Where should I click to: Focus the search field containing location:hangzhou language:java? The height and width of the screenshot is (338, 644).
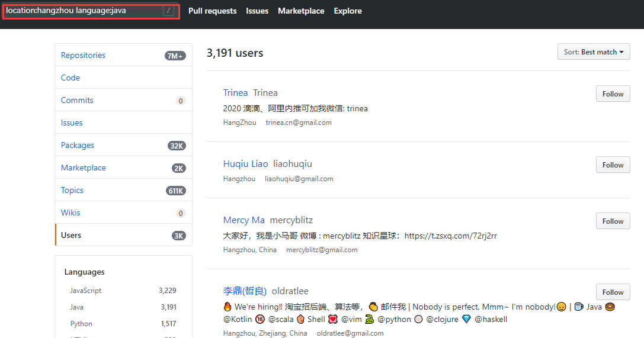click(91, 11)
